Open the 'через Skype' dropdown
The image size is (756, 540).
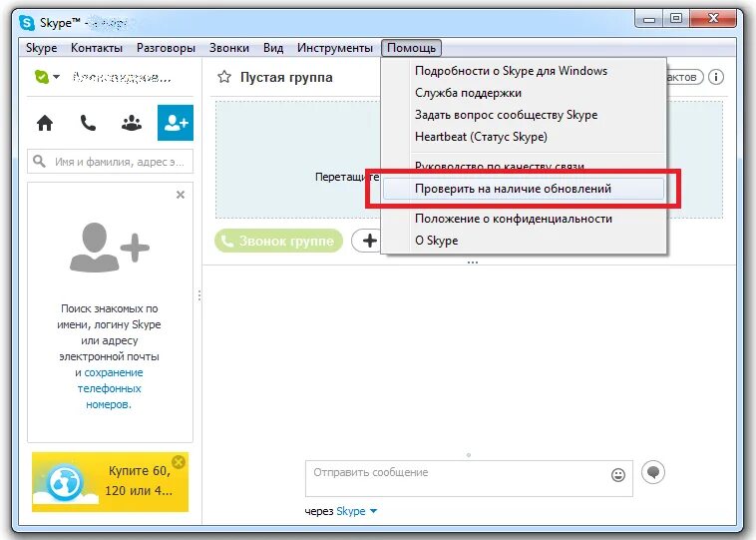(341, 511)
